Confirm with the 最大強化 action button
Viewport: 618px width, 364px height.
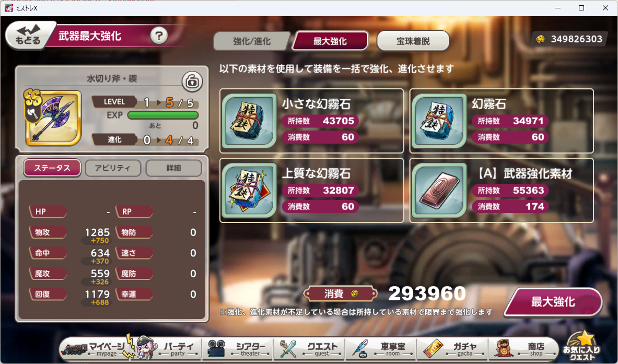(x=553, y=302)
